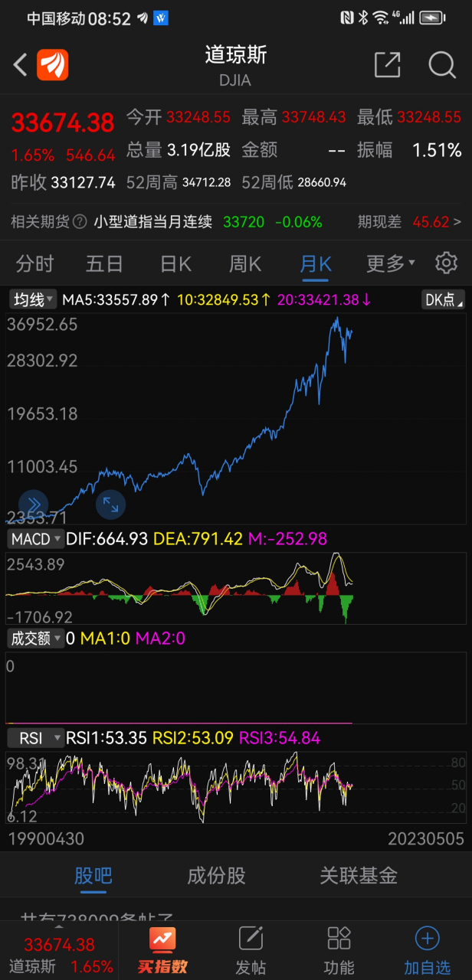The image size is (472, 980).
Task: Tap the large price 33674.38
Action: pyautogui.click(x=63, y=122)
